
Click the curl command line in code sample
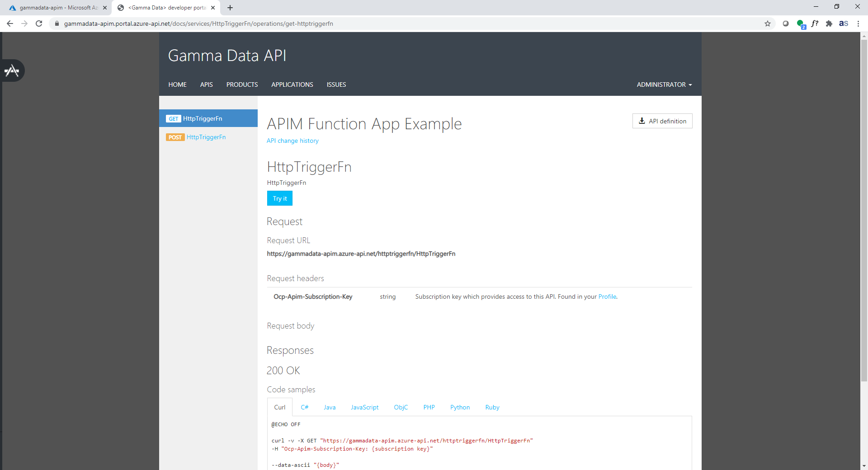coord(402,441)
